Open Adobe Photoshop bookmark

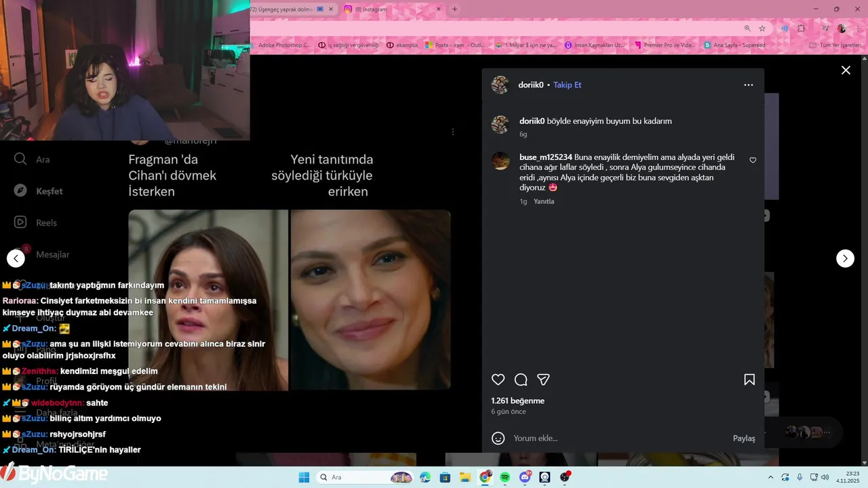(283, 45)
